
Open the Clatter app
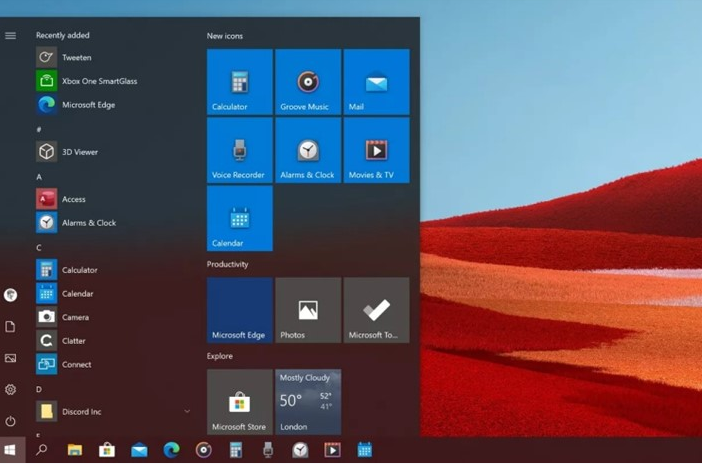[112, 341]
